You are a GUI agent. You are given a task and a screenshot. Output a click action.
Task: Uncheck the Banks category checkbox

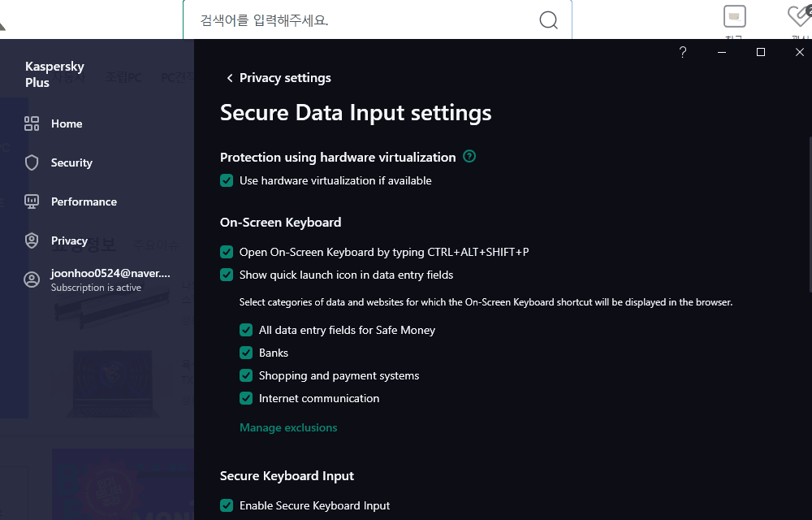coord(246,353)
